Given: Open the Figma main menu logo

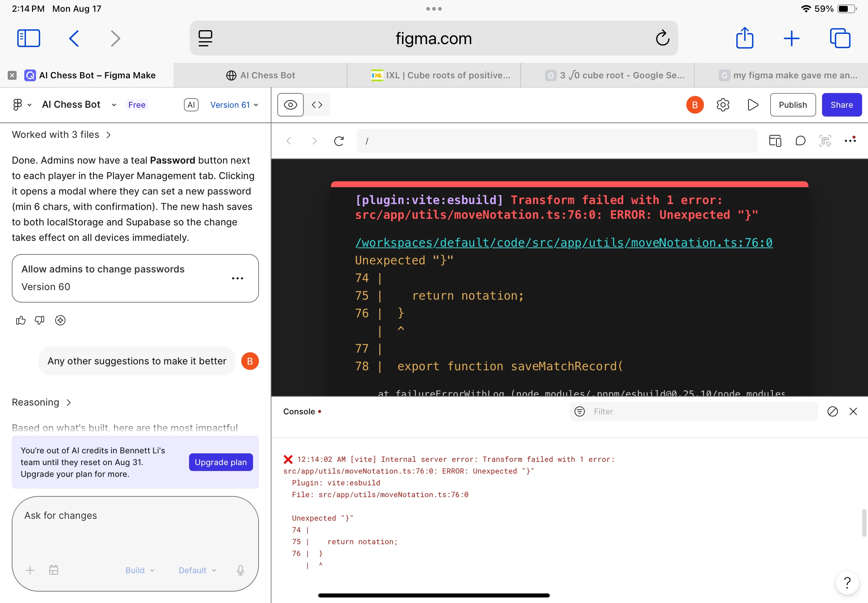Looking at the screenshot, I should pos(22,105).
